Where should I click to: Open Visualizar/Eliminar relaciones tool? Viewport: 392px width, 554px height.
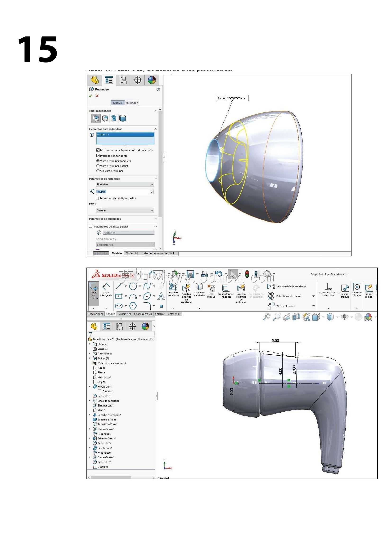click(x=328, y=290)
